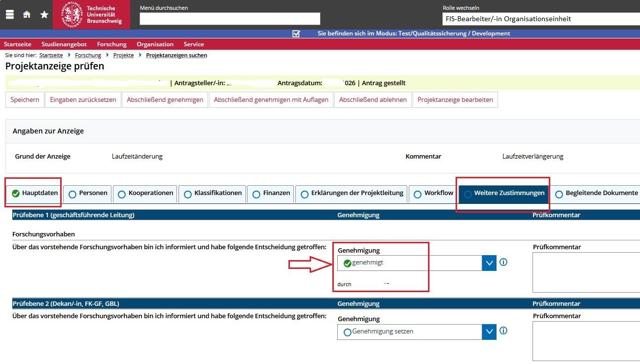Open Erklärungen der Projektleitung tab
This screenshot has height=364, width=640.
click(x=352, y=193)
